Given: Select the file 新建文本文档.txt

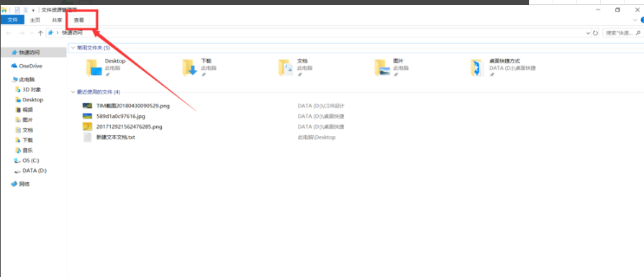Looking at the screenshot, I should tap(109, 137).
